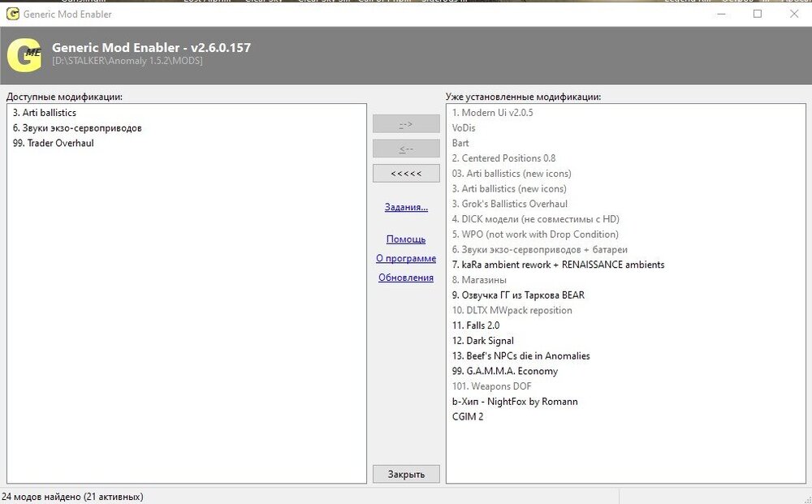812x504 pixels.
Task: Open the Задания... link
Action: pos(406,207)
